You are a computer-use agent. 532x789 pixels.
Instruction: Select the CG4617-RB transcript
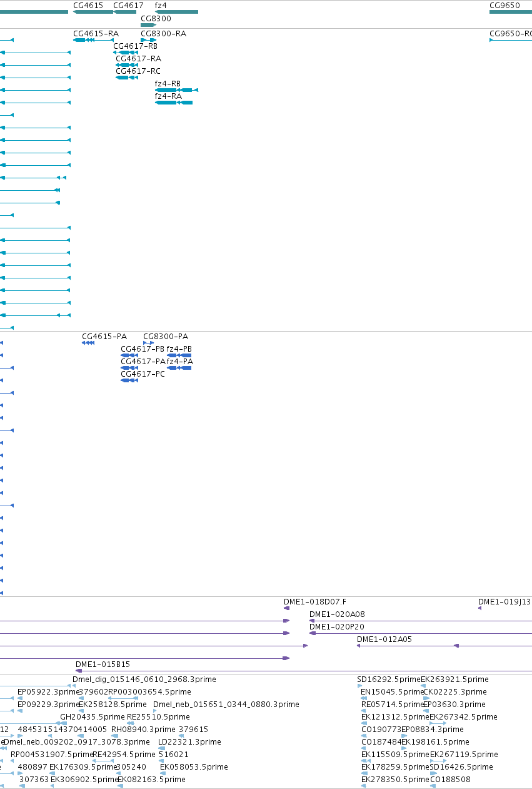point(124,53)
